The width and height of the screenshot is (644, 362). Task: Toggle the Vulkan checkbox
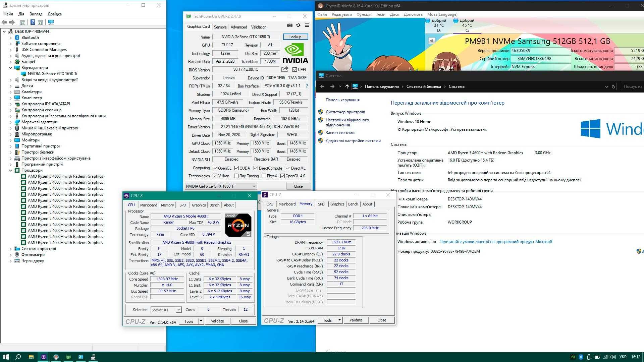[215, 176]
